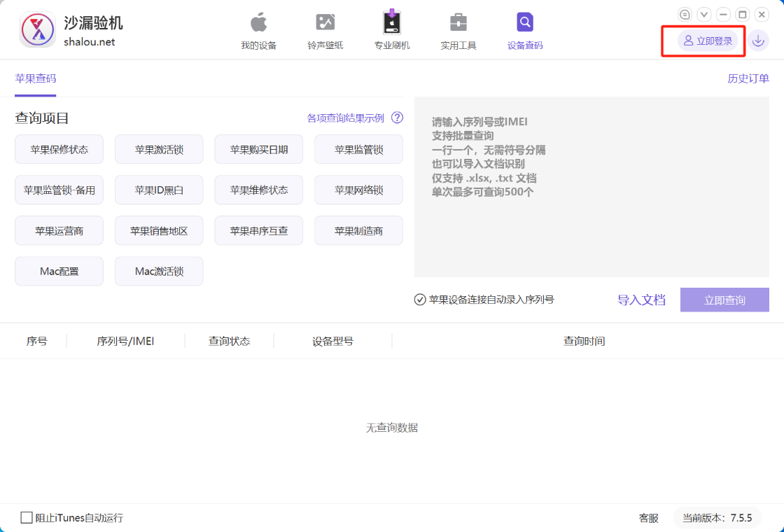
Task: Switch to the 苹果查码 tab
Action: point(36,78)
